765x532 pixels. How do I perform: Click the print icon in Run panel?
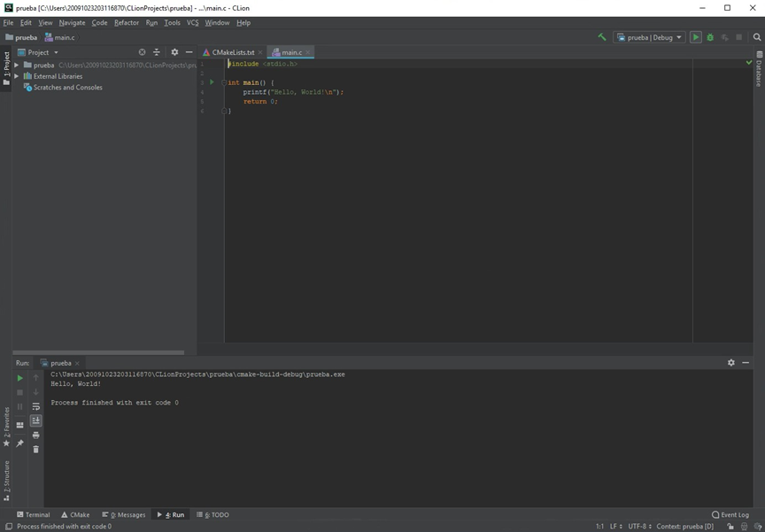pyautogui.click(x=35, y=435)
